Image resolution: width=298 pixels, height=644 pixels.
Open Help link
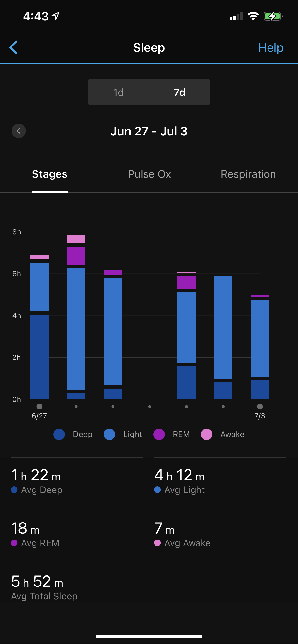click(x=271, y=47)
